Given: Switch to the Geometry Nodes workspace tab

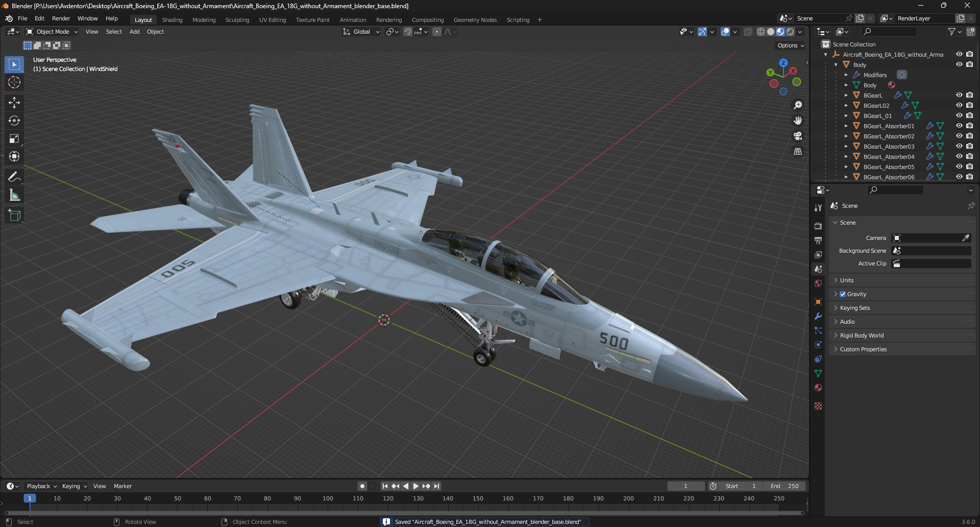Looking at the screenshot, I should pyautogui.click(x=475, y=20).
